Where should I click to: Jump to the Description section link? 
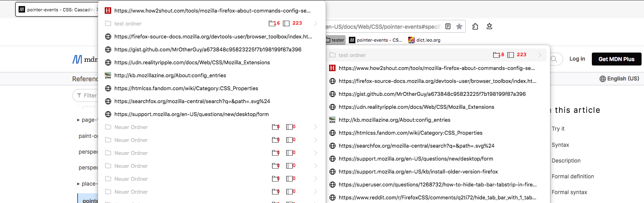pos(566,161)
